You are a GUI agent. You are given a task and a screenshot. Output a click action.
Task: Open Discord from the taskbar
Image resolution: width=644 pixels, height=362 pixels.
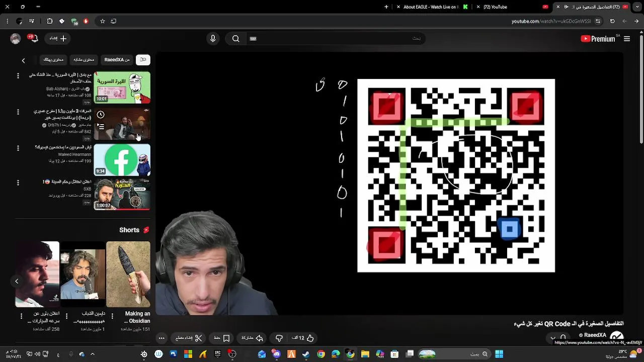coord(276,354)
